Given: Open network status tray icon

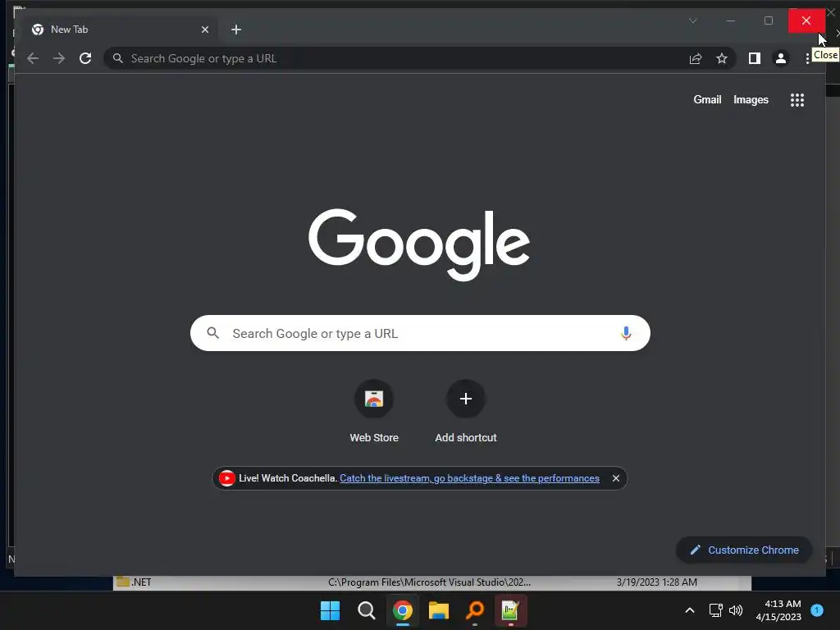Looking at the screenshot, I should coord(715,610).
